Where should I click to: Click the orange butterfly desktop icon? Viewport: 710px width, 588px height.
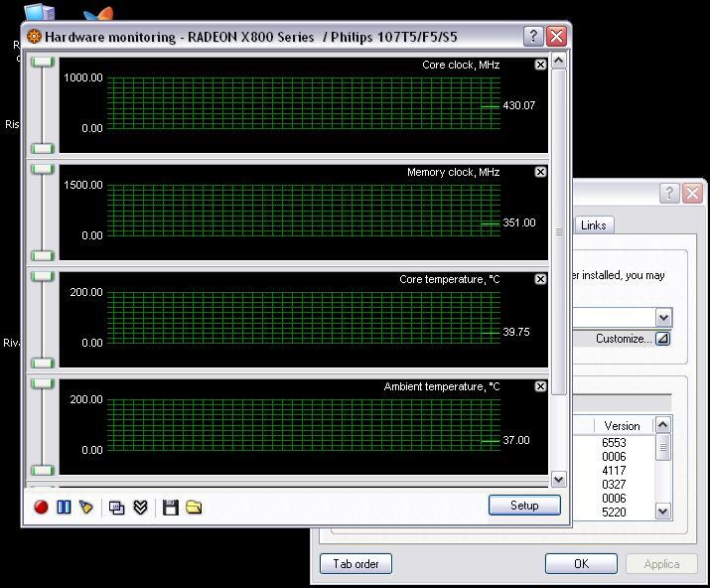(x=98, y=13)
